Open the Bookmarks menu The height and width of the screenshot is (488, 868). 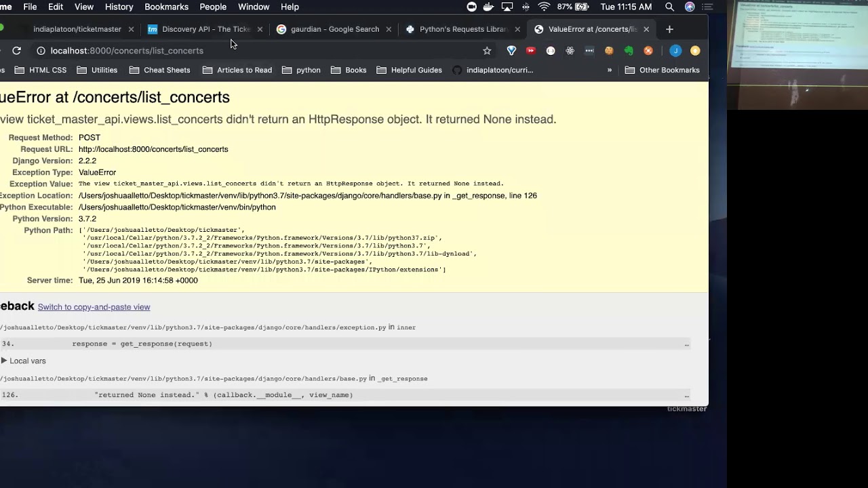pos(166,7)
